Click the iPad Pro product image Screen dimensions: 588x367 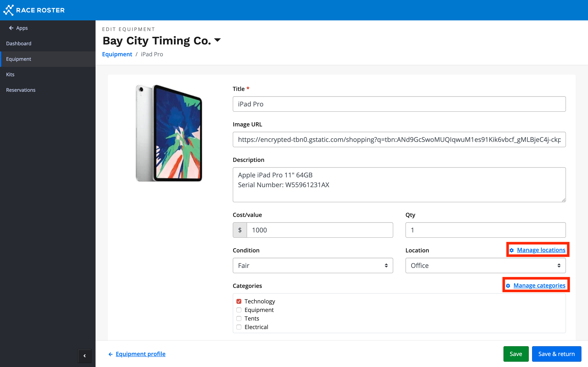coord(169,133)
